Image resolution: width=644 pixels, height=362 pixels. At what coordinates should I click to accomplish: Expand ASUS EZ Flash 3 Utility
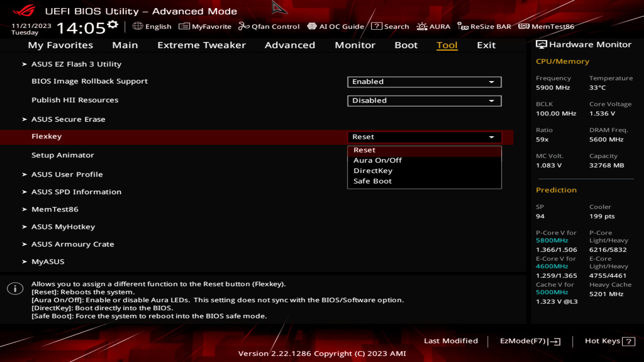click(76, 64)
